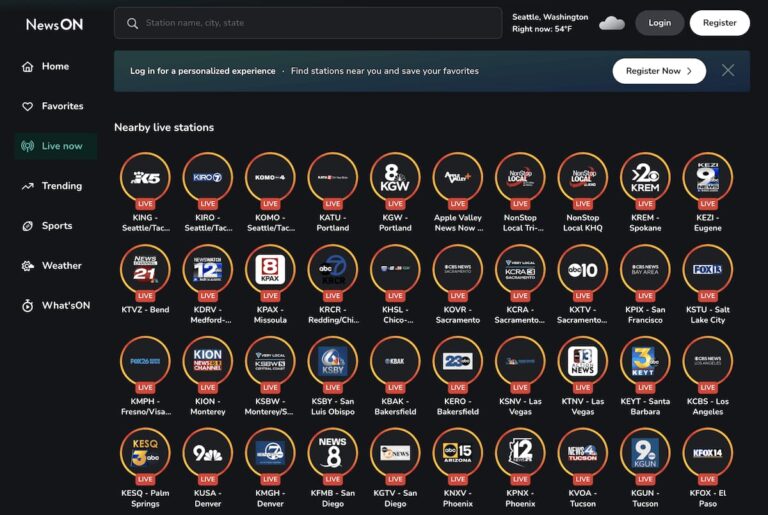
Task: Go to the Home page
Action: coord(55,67)
